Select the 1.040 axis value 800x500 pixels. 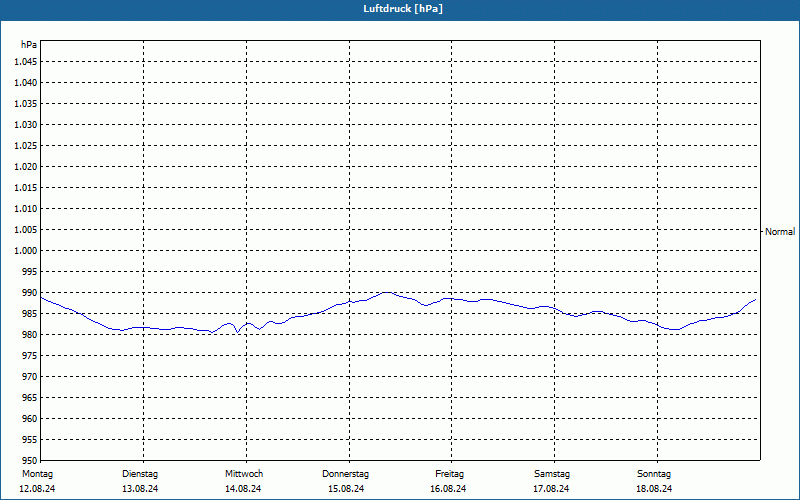(26, 83)
